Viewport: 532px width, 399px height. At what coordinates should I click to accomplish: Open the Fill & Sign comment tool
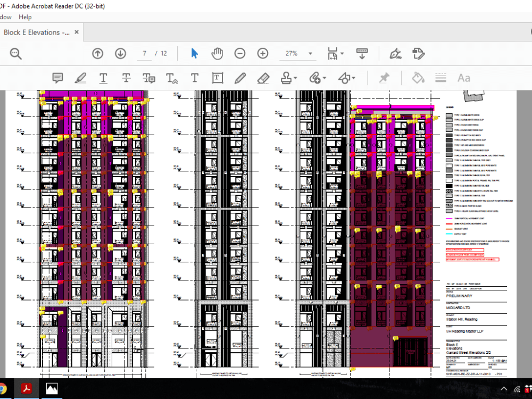418,54
